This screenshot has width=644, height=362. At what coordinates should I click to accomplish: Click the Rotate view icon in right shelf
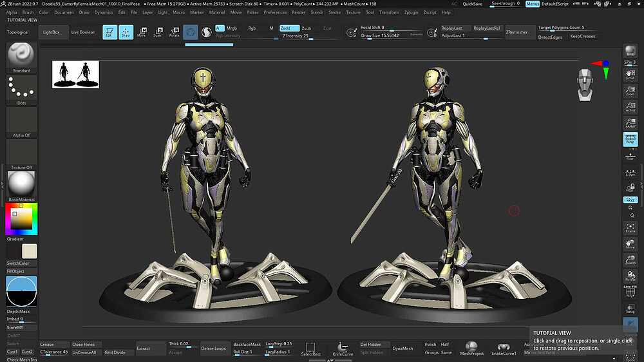point(630,276)
